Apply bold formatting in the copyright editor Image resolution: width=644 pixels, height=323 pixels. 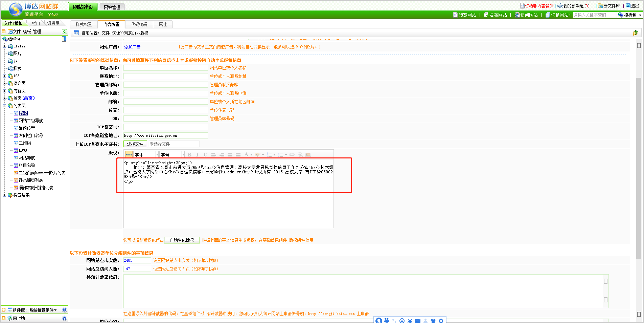(189, 155)
